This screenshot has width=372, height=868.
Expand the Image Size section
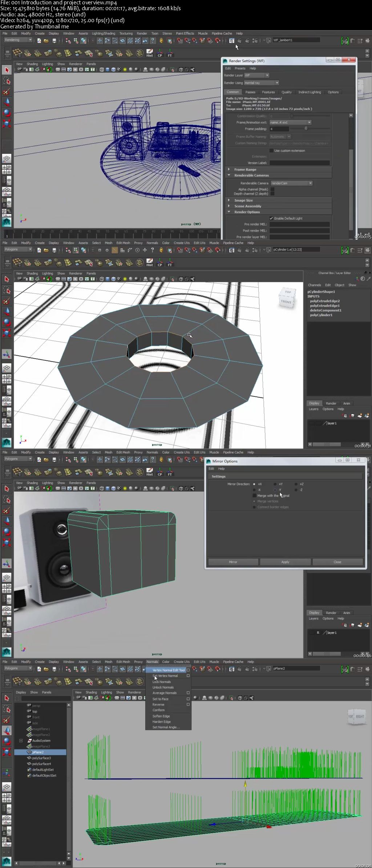[x=229, y=200]
